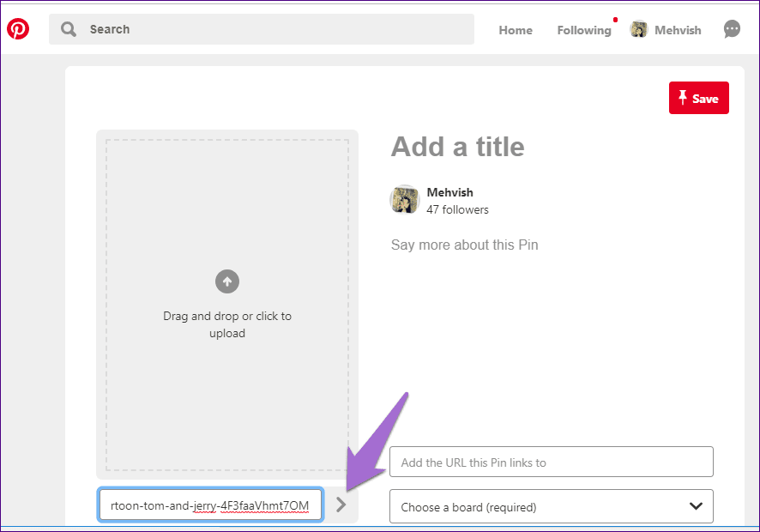Focus the Search input field

click(262, 29)
